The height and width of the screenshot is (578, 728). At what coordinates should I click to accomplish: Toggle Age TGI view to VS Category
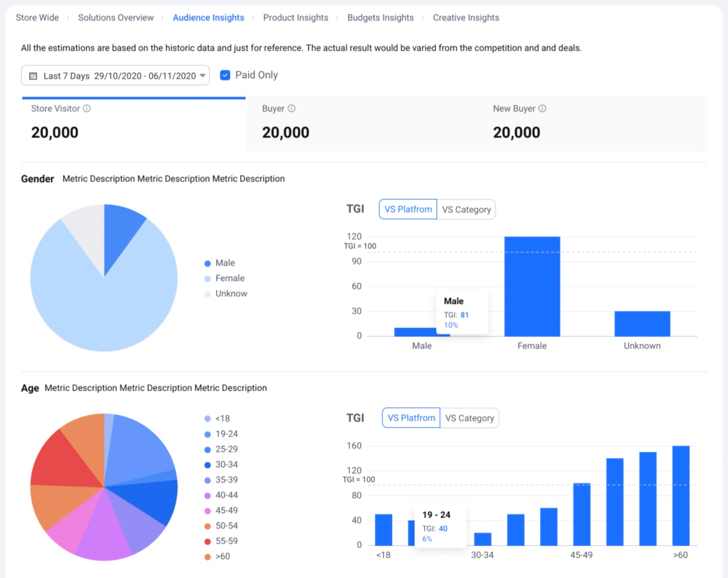click(x=469, y=418)
